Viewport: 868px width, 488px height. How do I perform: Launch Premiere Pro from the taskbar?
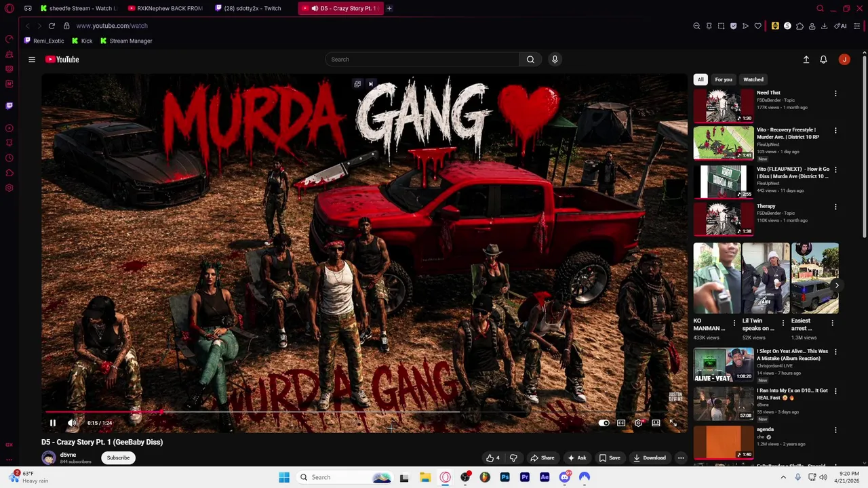pyautogui.click(x=525, y=477)
